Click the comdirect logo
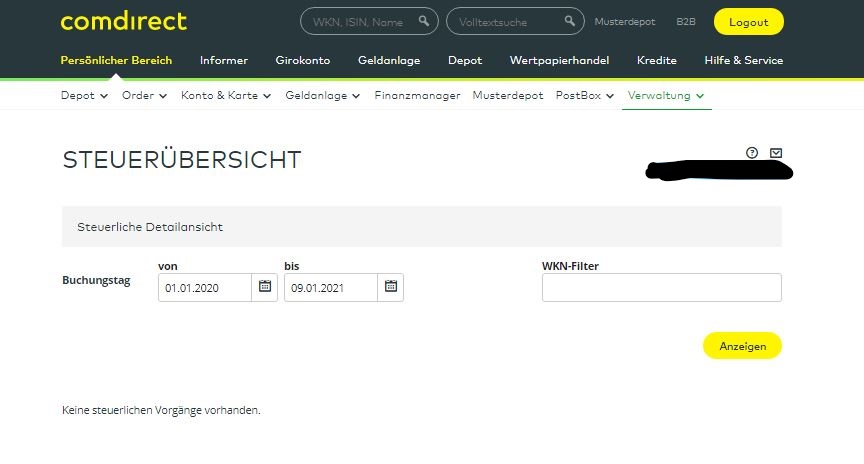864x464 pixels. 123,21
